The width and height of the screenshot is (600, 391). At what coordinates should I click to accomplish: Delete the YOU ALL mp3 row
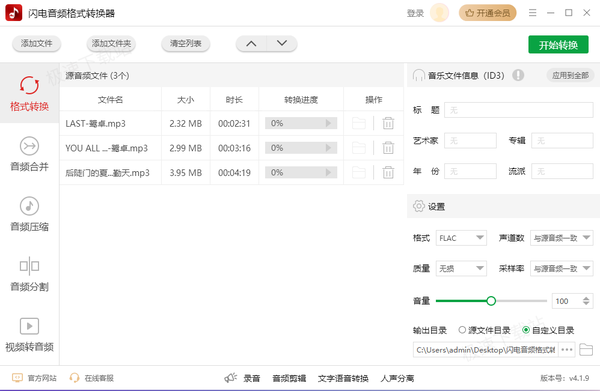[388, 148]
